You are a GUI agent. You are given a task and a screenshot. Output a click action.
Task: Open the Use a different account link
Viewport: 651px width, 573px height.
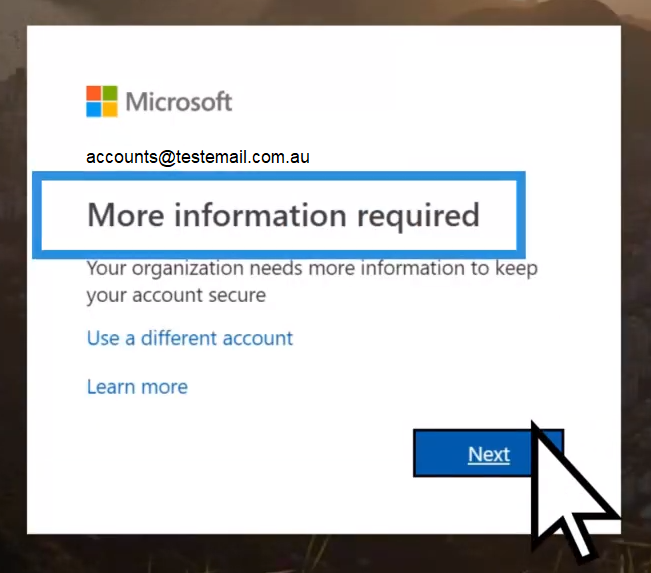click(x=190, y=338)
